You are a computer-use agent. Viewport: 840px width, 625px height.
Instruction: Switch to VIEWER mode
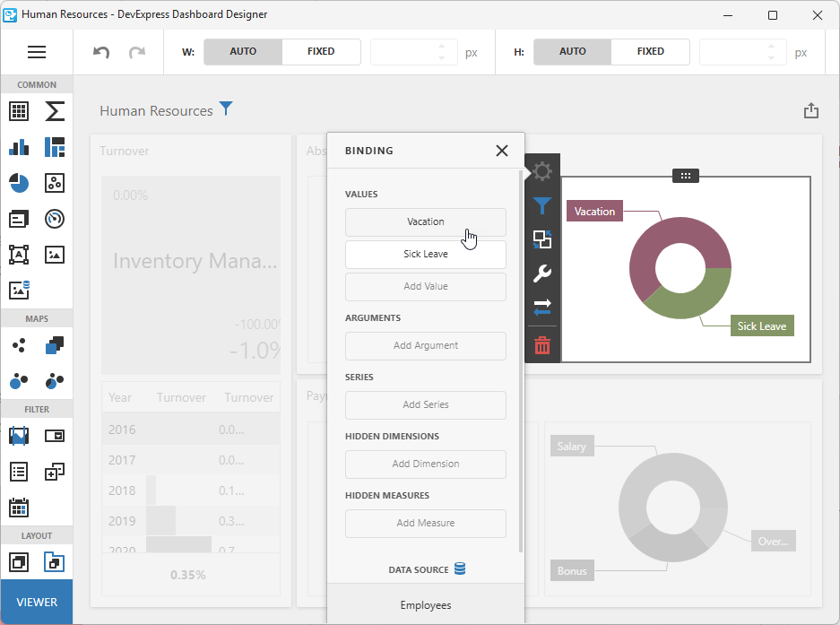(36, 602)
